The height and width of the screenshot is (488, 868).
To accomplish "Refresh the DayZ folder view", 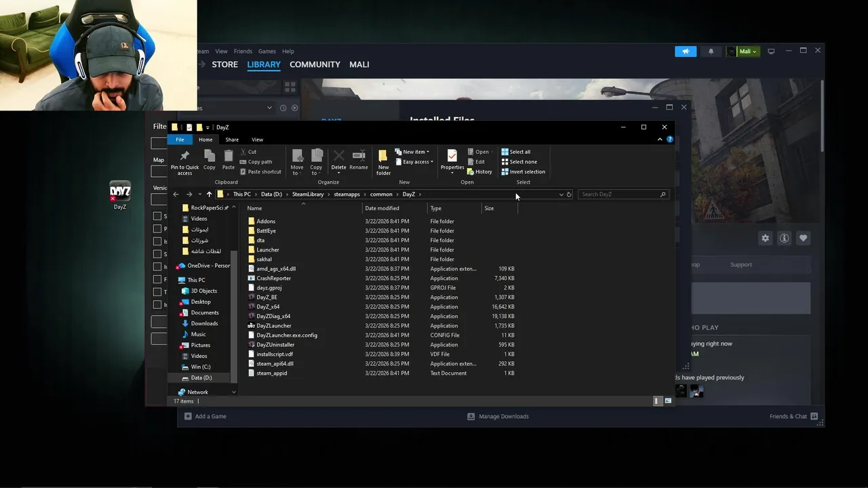I will (x=569, y=195).
